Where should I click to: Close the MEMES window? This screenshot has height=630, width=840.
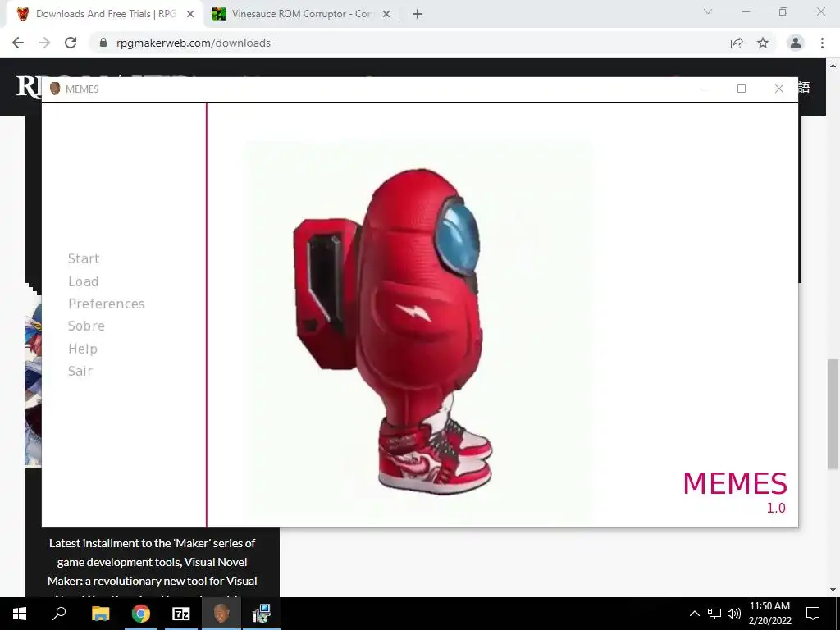(779, 89)
